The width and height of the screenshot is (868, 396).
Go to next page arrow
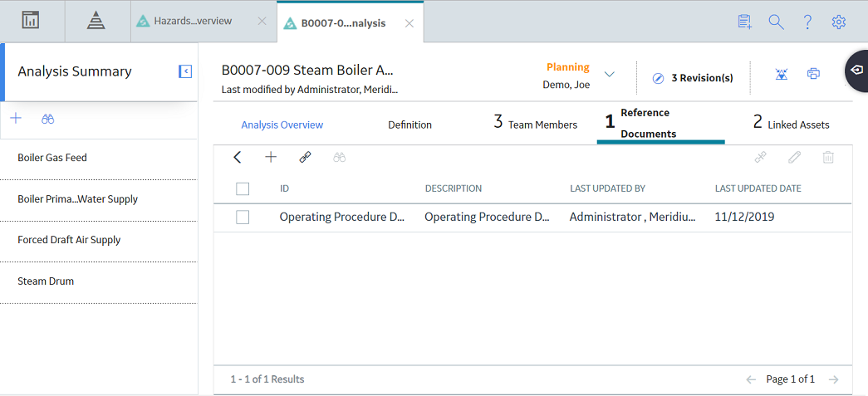coord(833,379)
